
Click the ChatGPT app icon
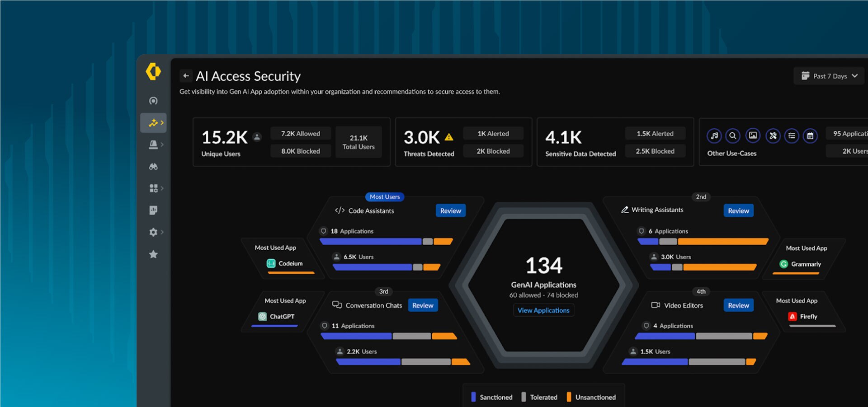[x=262, y=316]
